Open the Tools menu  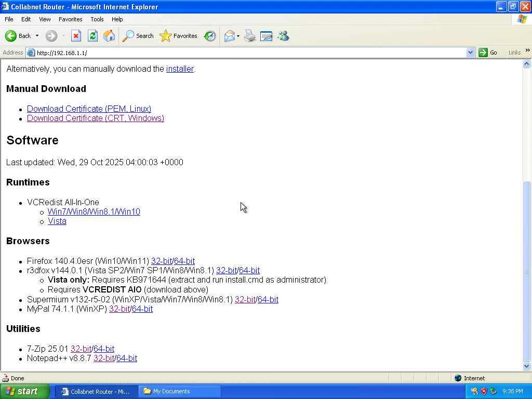coord(97,19)
